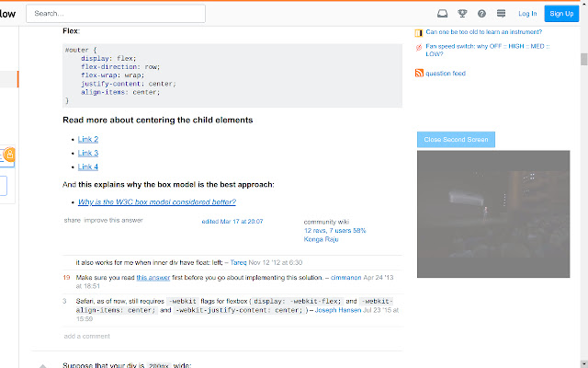
Task: Click the vote count 19 on cimmanon's comment
Action: coord(66,278)
